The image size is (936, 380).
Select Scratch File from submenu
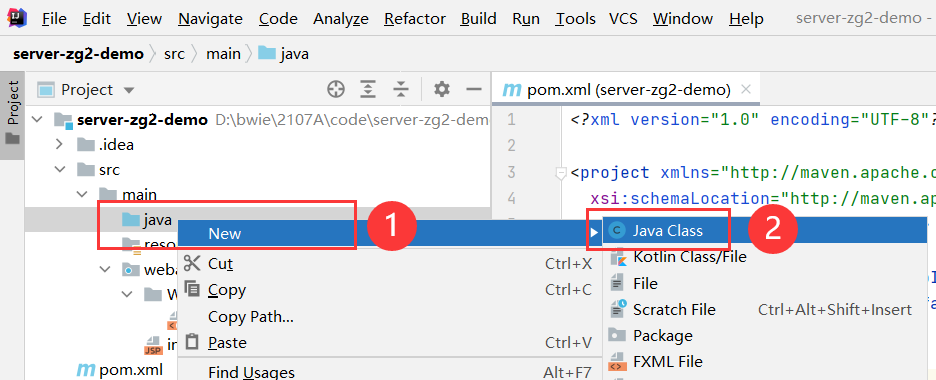tap(765, 310)
